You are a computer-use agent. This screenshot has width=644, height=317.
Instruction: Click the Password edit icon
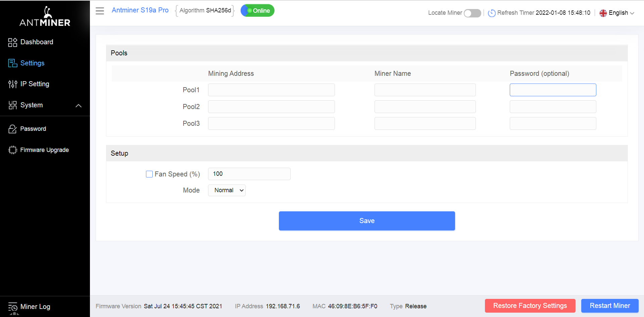pyautogui.click(x=12, y=129)
